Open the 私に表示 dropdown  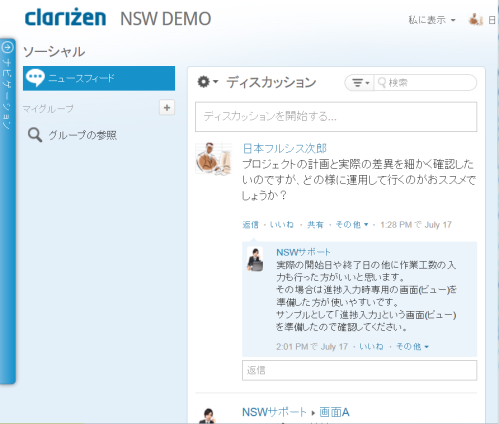[x=432, y=20]
